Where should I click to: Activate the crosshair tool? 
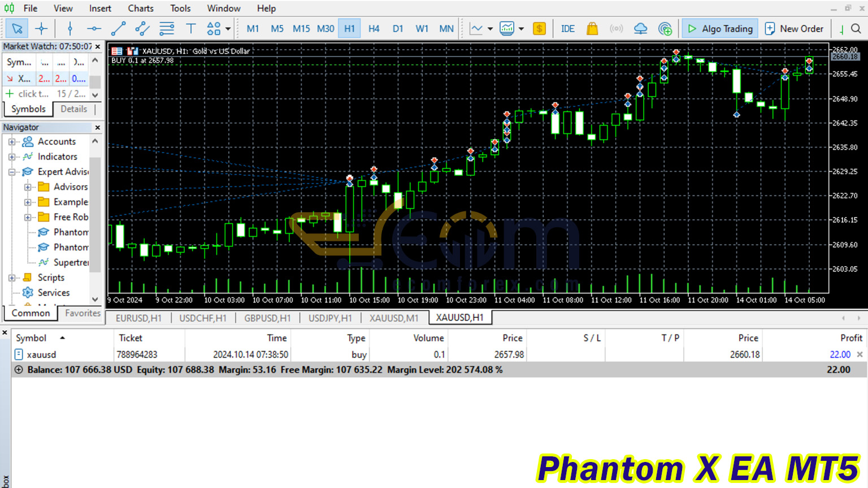[41, 28]
